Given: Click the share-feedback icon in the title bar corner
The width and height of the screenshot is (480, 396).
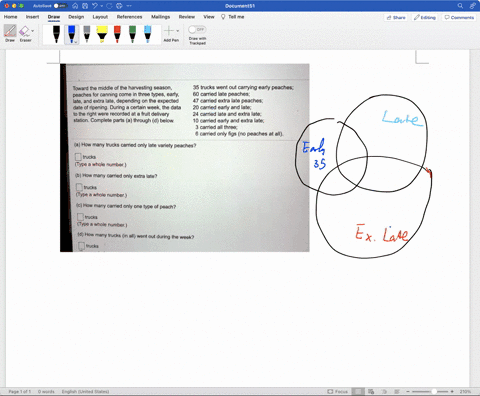Looking at the screenshot, I should point(472,6).
